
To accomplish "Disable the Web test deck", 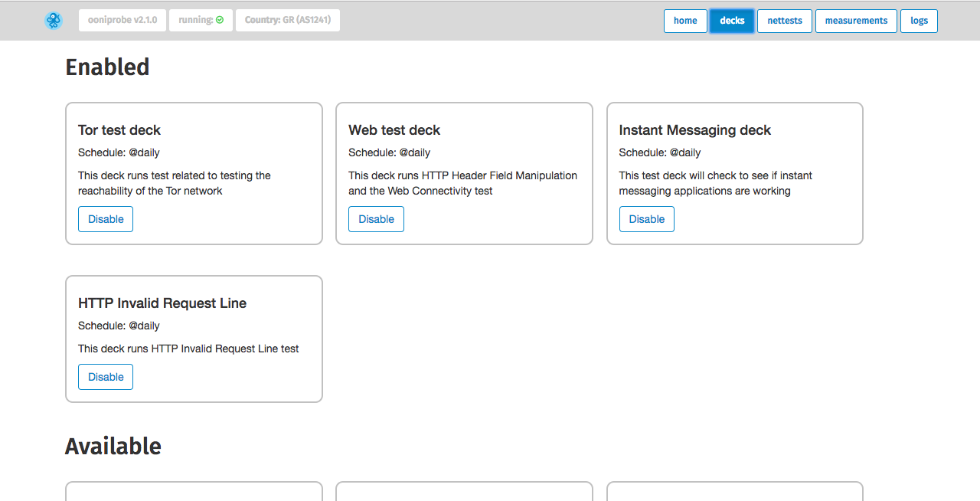I will 376,218.
